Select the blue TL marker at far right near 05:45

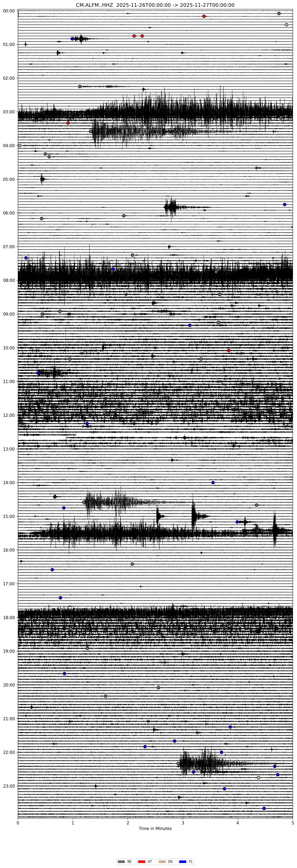pos(285,205)
